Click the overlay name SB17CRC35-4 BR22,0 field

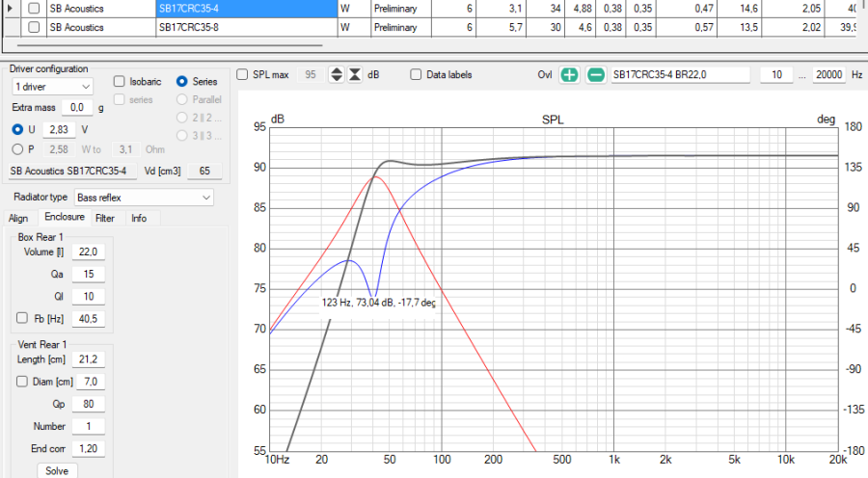(680, 75)
